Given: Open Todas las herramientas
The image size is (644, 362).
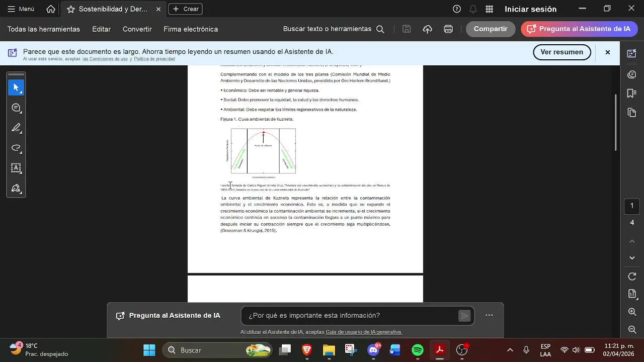Looking at the screenshot, I should [x=44, y=29].
